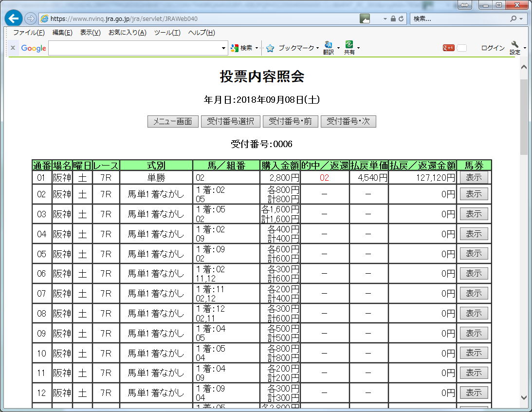Click the vertical scrollbar thumb

[524, 116]
